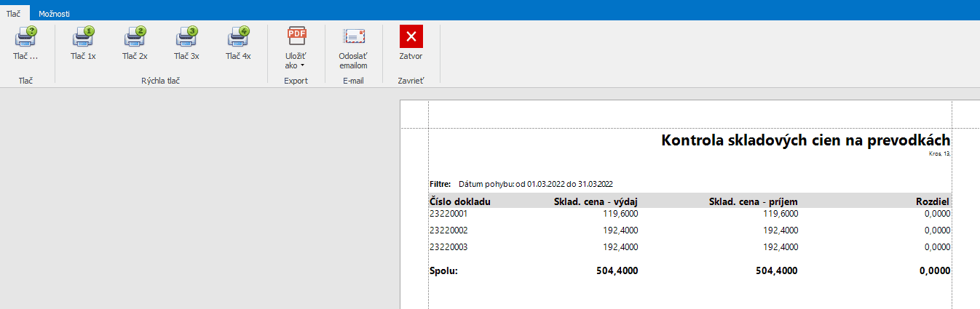This screenshot has width=980, height=309.
Task: Click the Číslo dokladu column header
Action: [460, 201]
